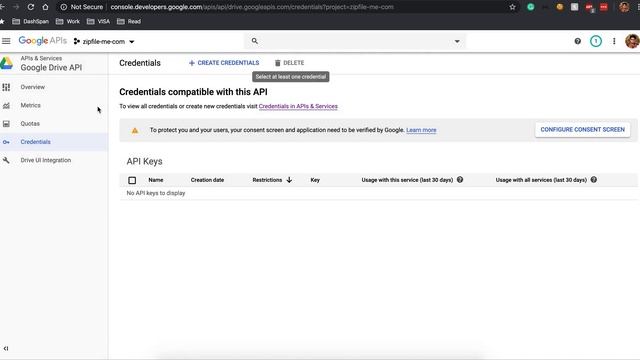
Task: Click the green Grammarly extension icon
Action: pos(531,7)
